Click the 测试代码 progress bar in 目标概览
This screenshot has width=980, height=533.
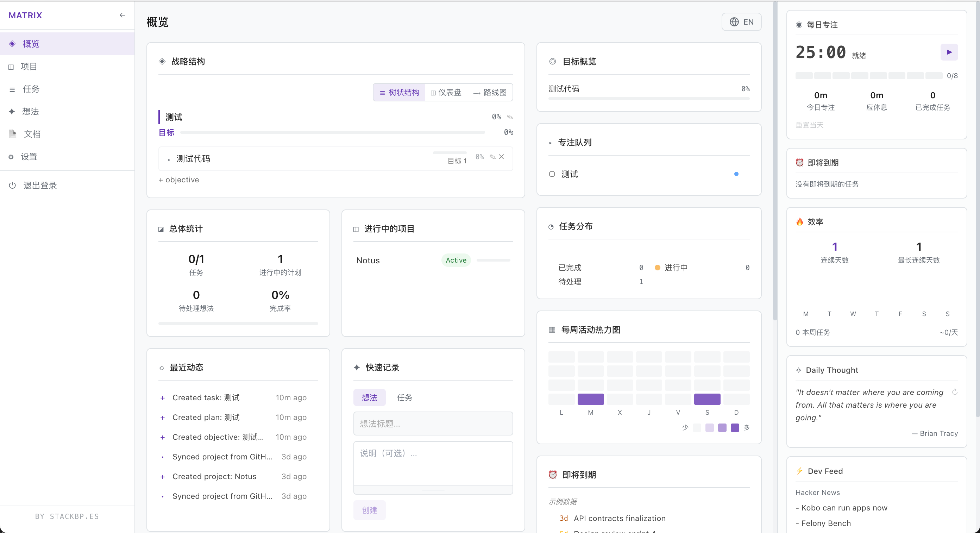click(649, 99)
